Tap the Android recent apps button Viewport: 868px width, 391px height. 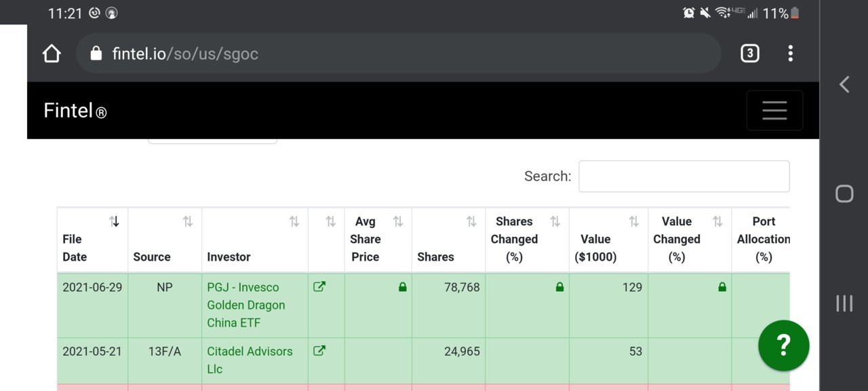844,303
